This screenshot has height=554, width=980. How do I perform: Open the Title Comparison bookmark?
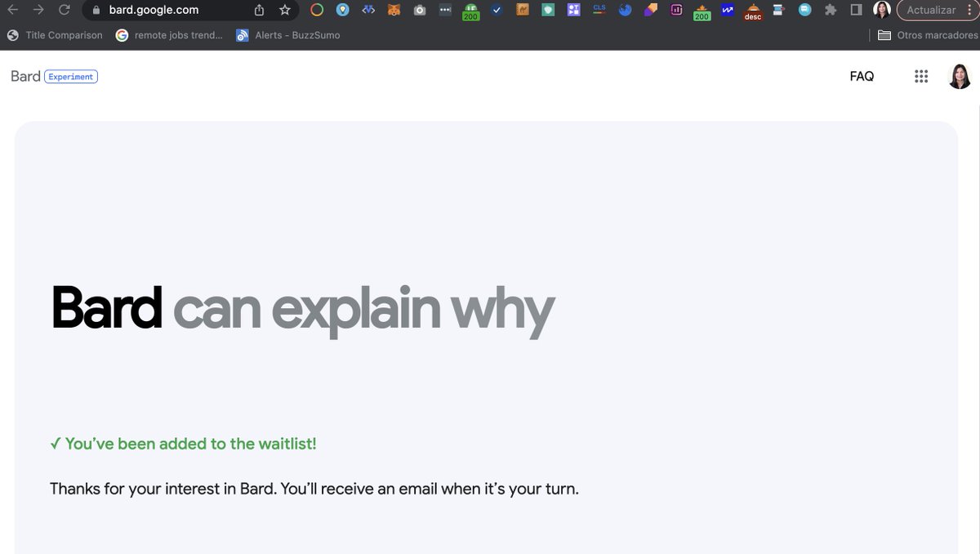point(55,35)
